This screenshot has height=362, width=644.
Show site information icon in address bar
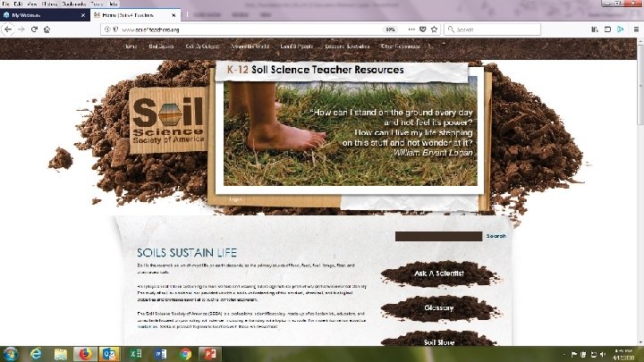click(x=106, y=29)
